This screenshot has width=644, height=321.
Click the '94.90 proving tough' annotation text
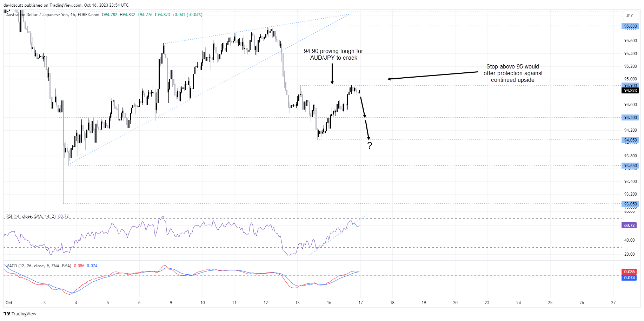pos(333,54)
